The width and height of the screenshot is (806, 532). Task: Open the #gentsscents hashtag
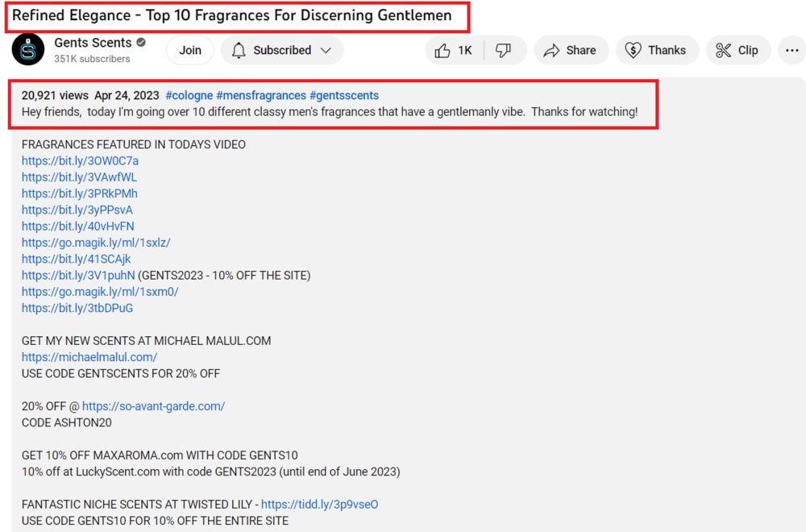[344, 96]
